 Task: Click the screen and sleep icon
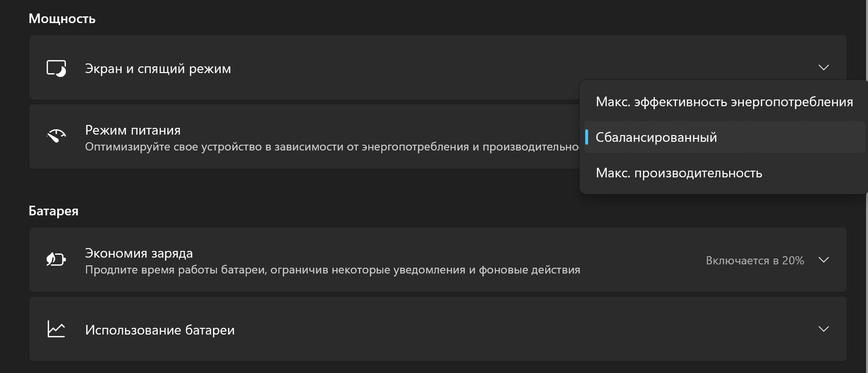tap(56, 68)
